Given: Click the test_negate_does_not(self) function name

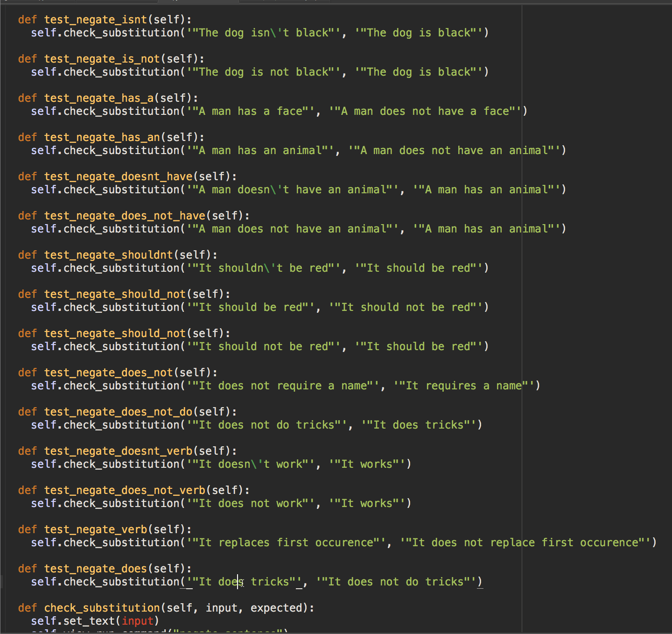Looking at the screenshot, I should click(109, 373).
